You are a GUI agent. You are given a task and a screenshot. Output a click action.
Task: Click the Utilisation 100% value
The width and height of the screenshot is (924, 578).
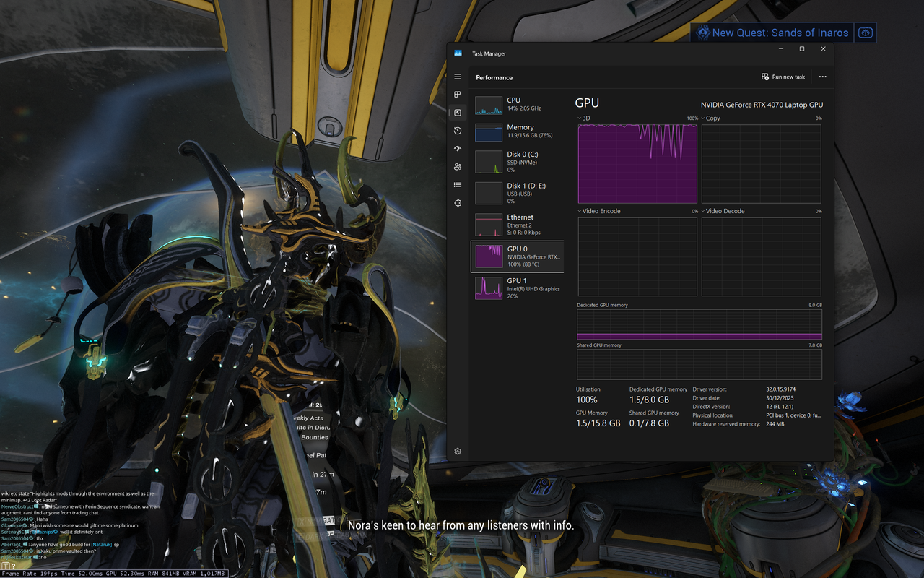(587, 400)
